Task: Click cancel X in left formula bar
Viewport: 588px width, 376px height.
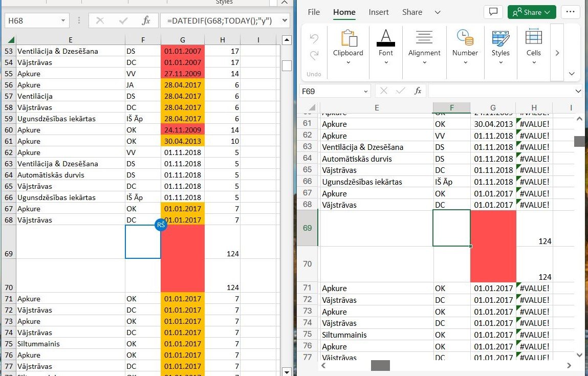Action: [x=100, y=20]
